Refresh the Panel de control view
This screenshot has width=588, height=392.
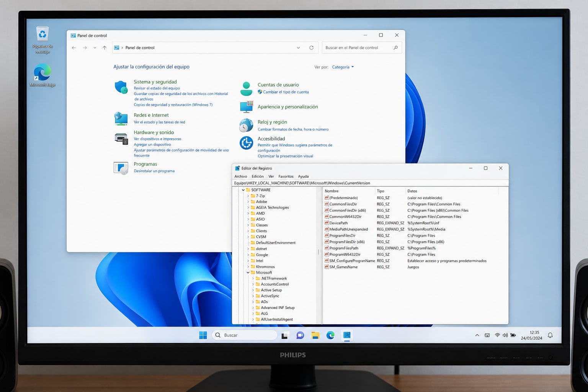tap(311, 48)
